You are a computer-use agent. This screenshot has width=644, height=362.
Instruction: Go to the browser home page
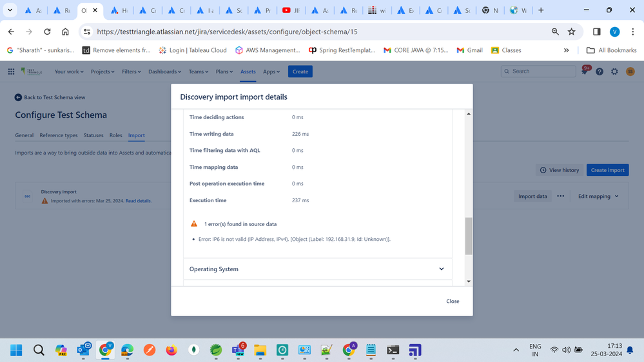pyautogui.click(x=65, y=32)
